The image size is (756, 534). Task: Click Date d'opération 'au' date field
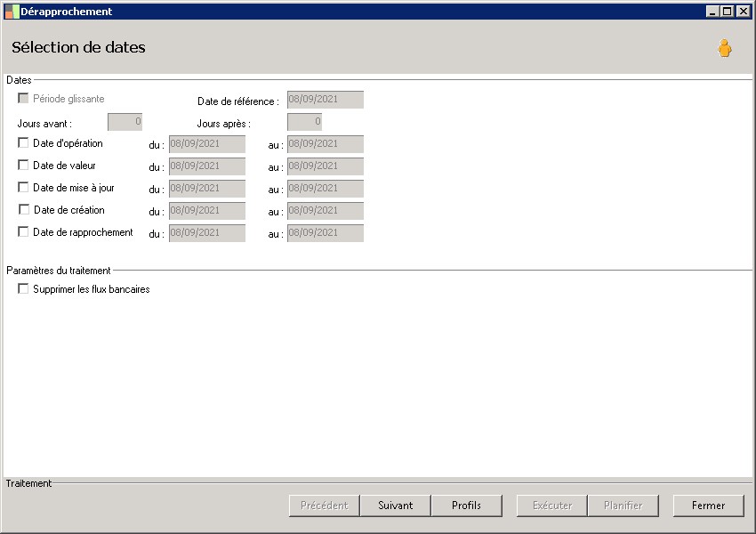click(x=326, y=144)
